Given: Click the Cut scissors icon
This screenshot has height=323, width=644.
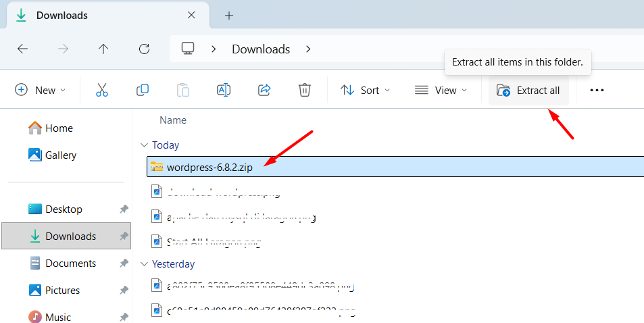Looking at the screenshot, I should coord(102,90).
